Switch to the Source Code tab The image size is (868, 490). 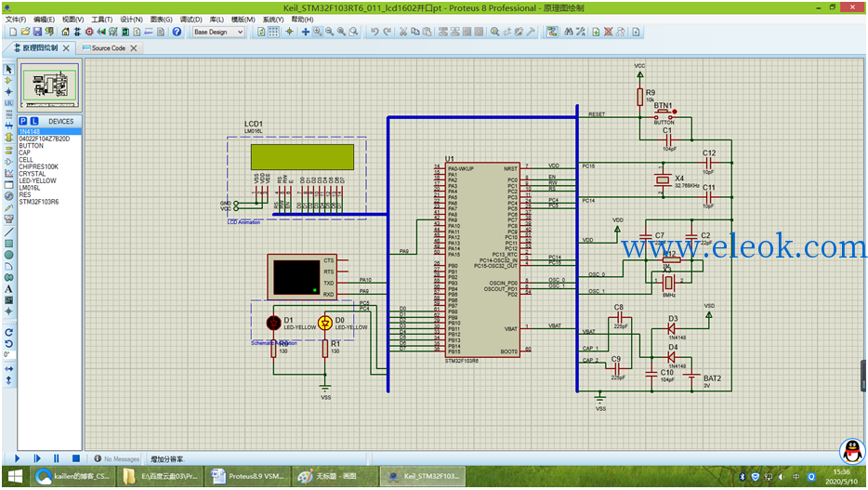tap(109, 48)
